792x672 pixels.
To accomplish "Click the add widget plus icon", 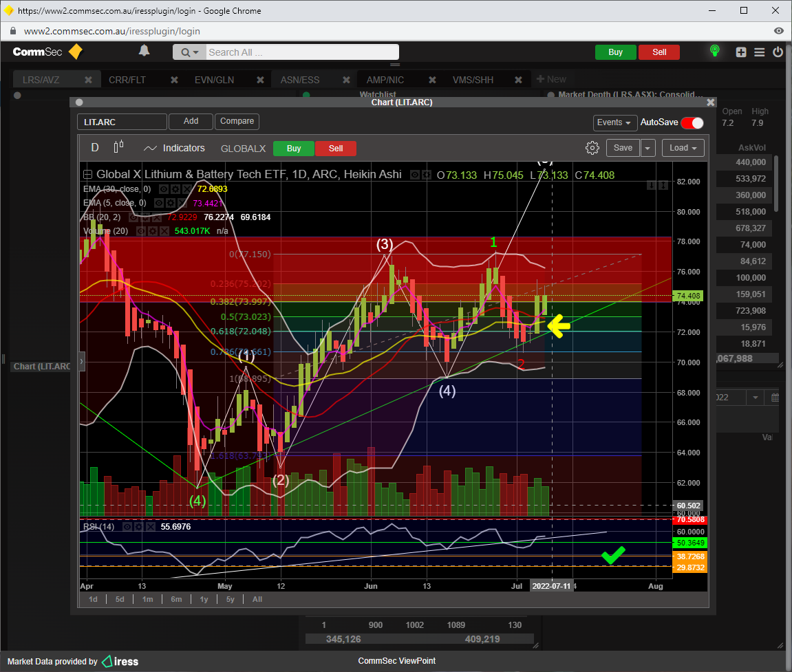I will (x=741, y=52).
